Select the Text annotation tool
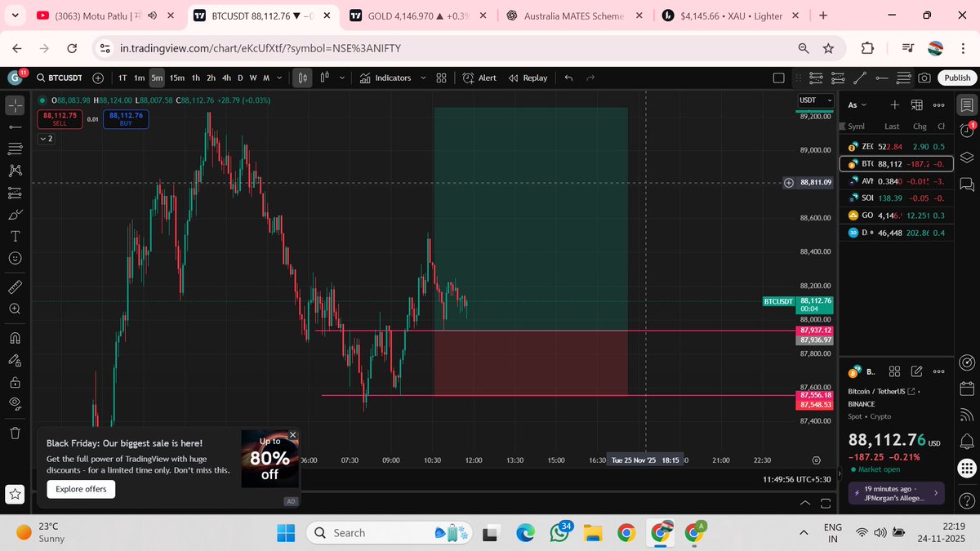 15,236
